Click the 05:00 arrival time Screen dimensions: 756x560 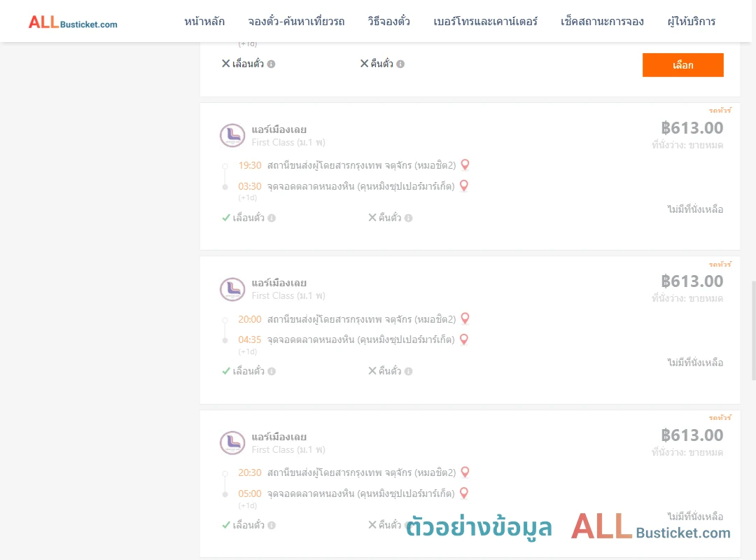pos(250,493)
